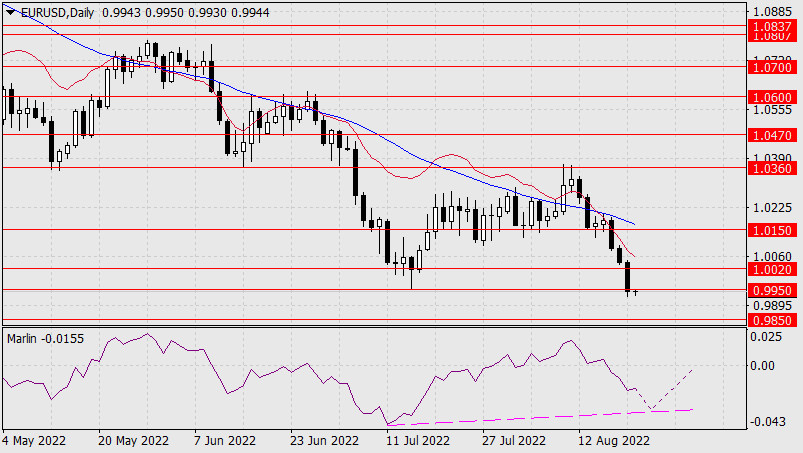Click the EURUSD,Daily chart title

(57, 13)
